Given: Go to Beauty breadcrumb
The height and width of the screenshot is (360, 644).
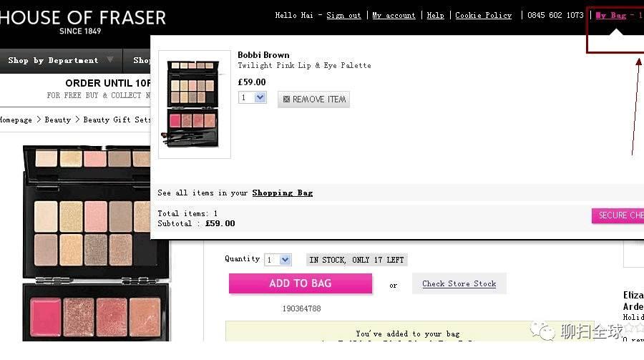Looking at the screenshot, I should (57, 120).
